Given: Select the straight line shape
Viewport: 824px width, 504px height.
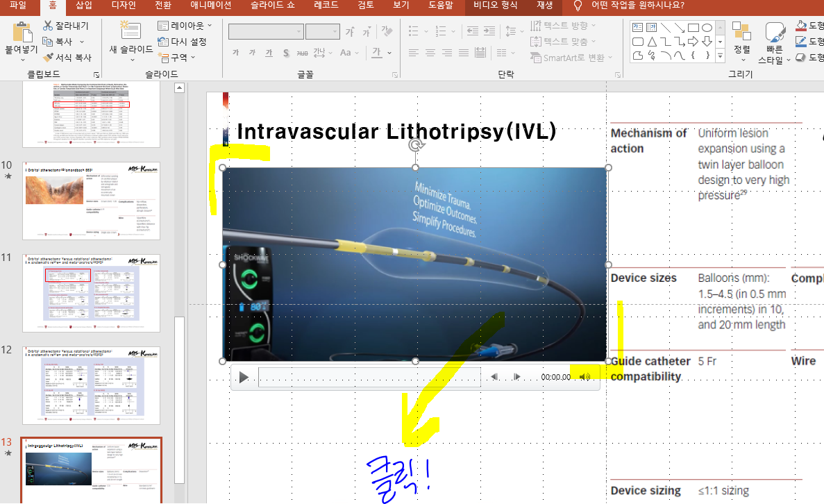Looking at the screenshot, I should [x=665, y=27].
